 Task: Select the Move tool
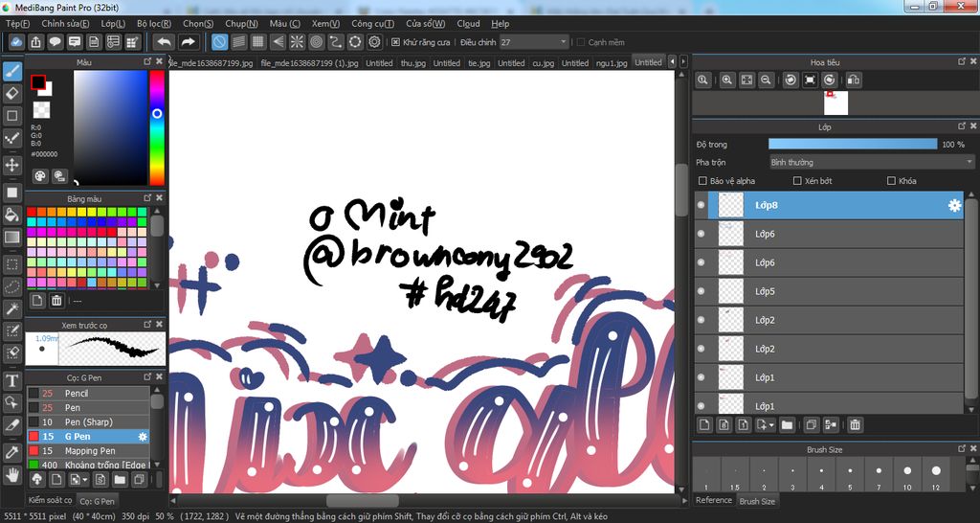[11, 165]
